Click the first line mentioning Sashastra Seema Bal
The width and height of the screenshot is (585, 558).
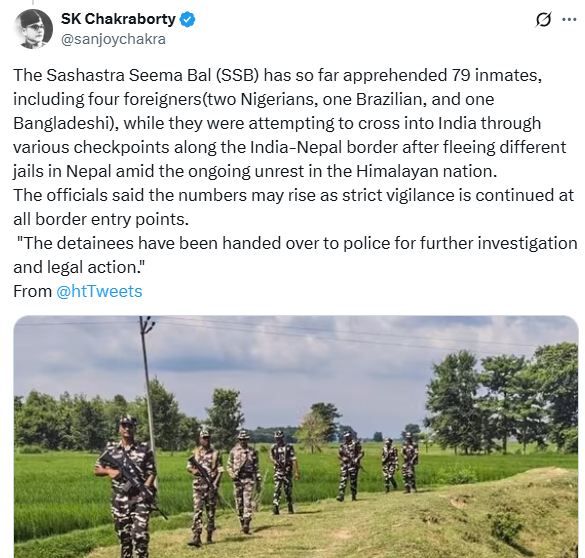tap(278, 75)
